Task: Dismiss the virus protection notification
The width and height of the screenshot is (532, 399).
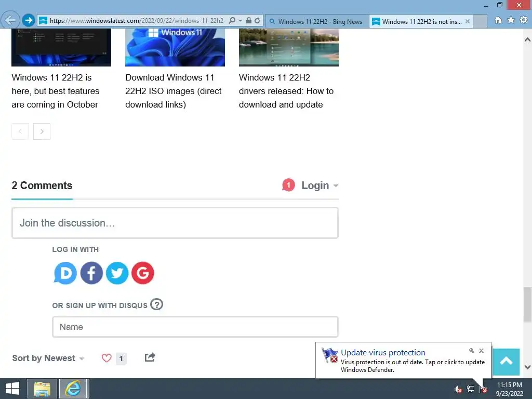Action: 481,351
